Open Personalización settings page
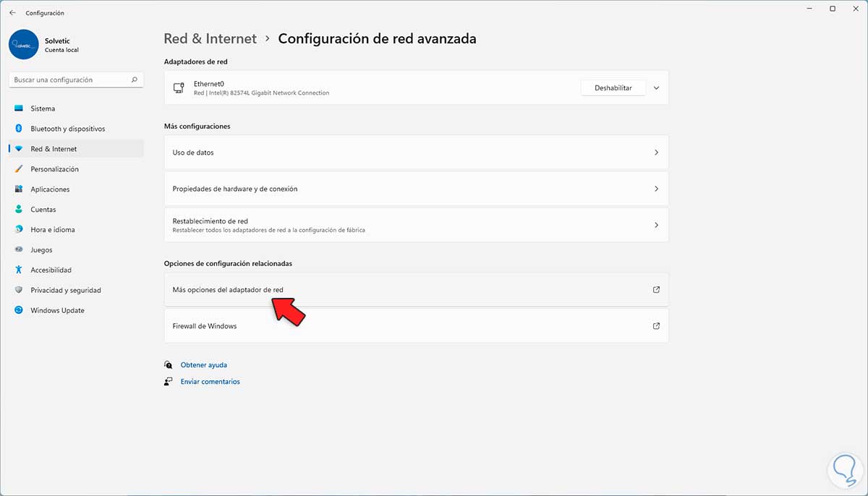868x496 pixels. pyautogui.click(x=77, y=169)
